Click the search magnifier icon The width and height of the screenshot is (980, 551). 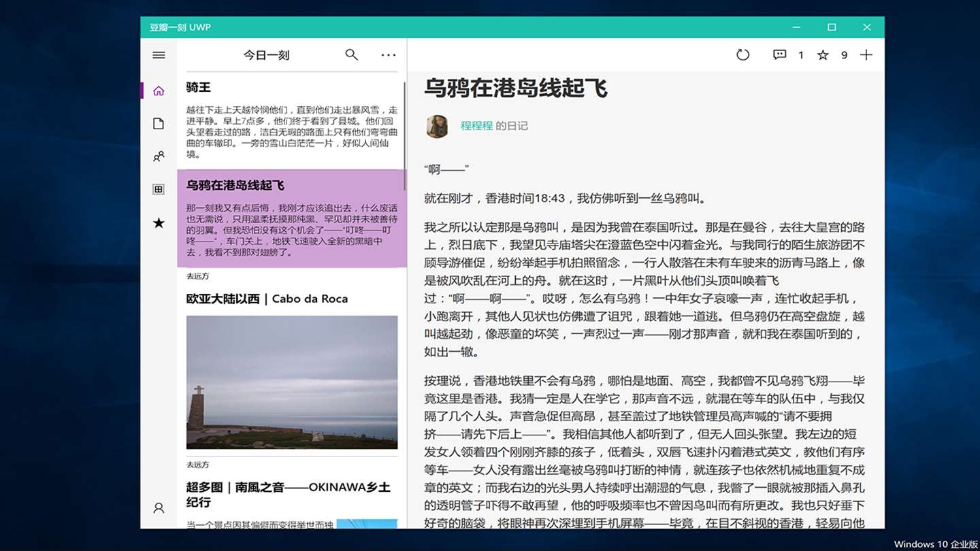(x=351, y=54)
